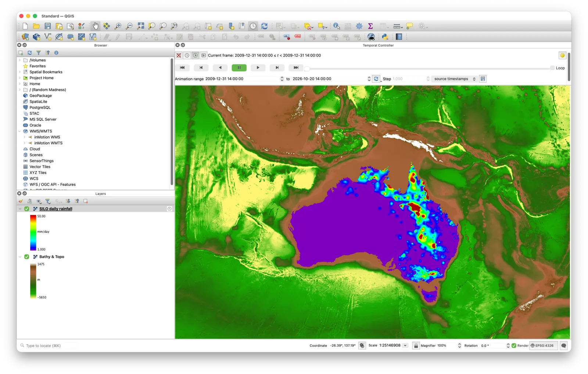Open a project using the folder icon
The height and width of the screenshot is (374, 588).
click(36, 26)
